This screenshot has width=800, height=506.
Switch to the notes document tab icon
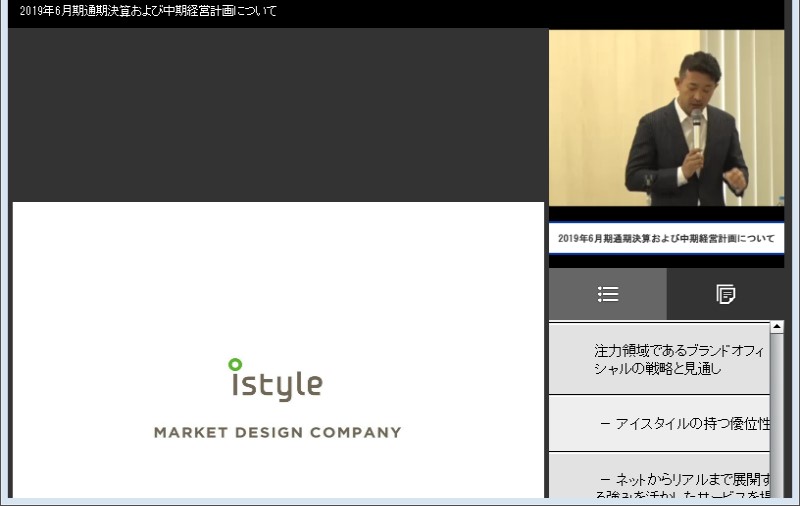(726, 294)
